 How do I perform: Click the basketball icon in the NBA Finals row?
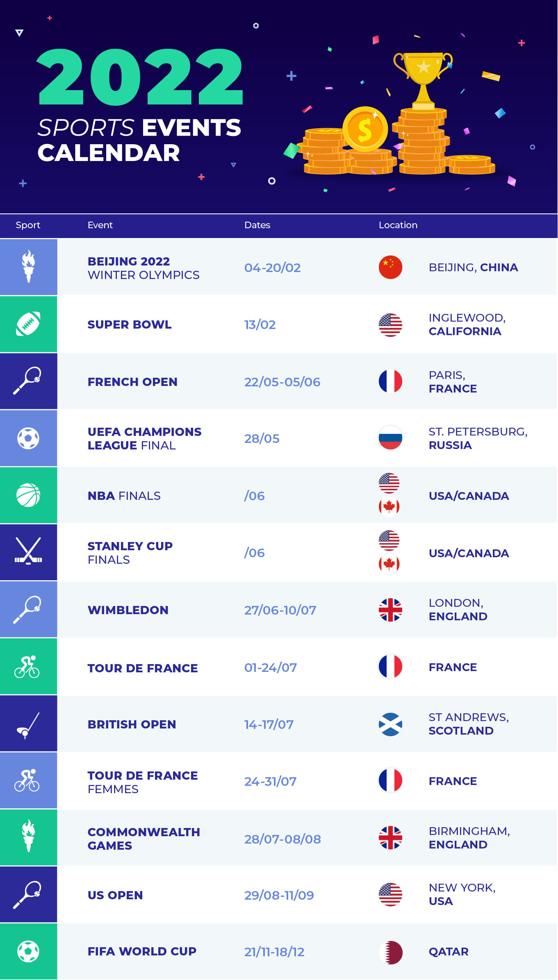coord(28,495)
